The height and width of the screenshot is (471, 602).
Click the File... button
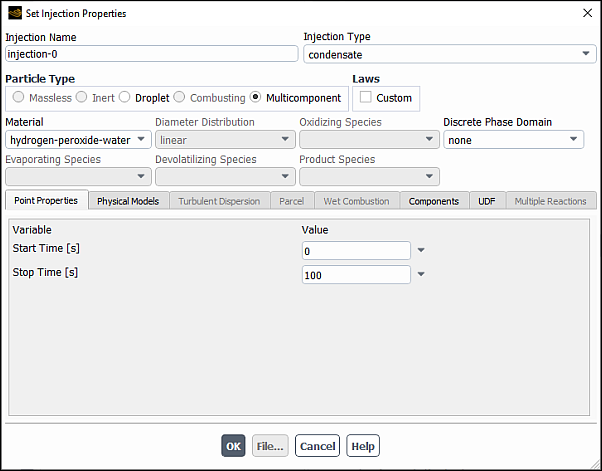pyautogui.click(x=270, y=446)
